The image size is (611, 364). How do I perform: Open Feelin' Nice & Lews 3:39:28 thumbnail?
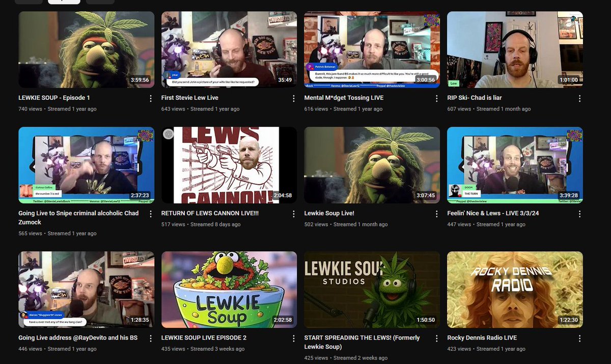pyautogui.click(x=515, y=165)
